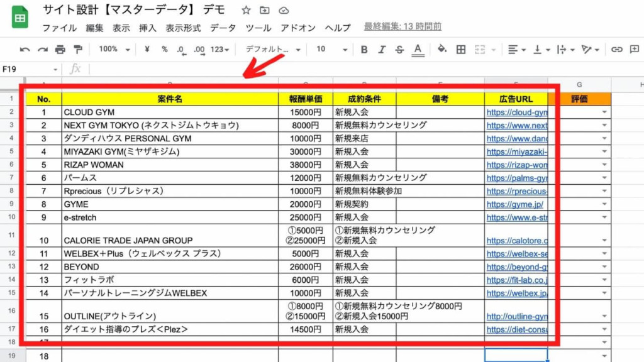Merge cells button

480,50
